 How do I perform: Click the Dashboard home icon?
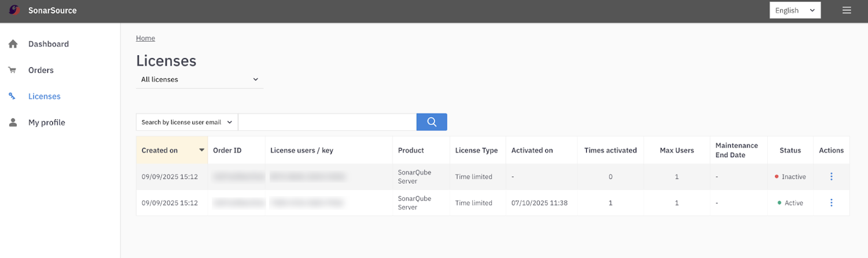pos(13,44)
